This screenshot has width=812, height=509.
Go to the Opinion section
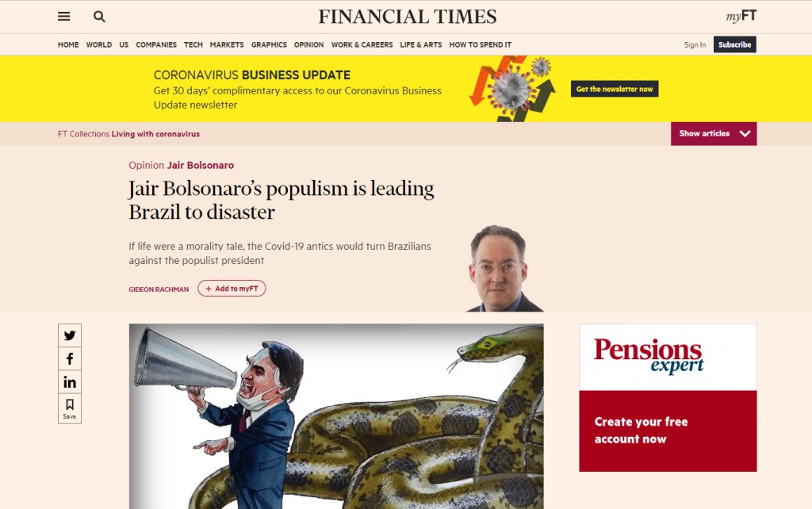click(308, 44)
